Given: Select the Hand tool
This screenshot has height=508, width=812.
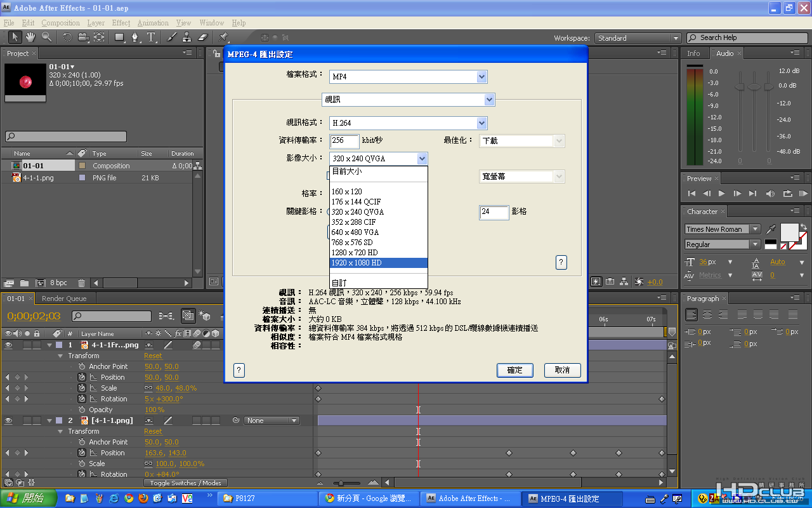Looking at the screenshot, I should [x=30, y=37].
